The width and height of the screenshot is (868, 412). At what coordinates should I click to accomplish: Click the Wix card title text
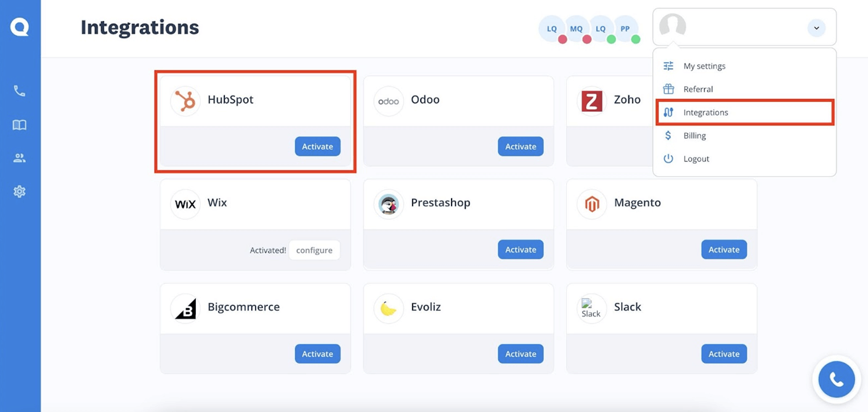pyautogui.click(x=217, y=203)
